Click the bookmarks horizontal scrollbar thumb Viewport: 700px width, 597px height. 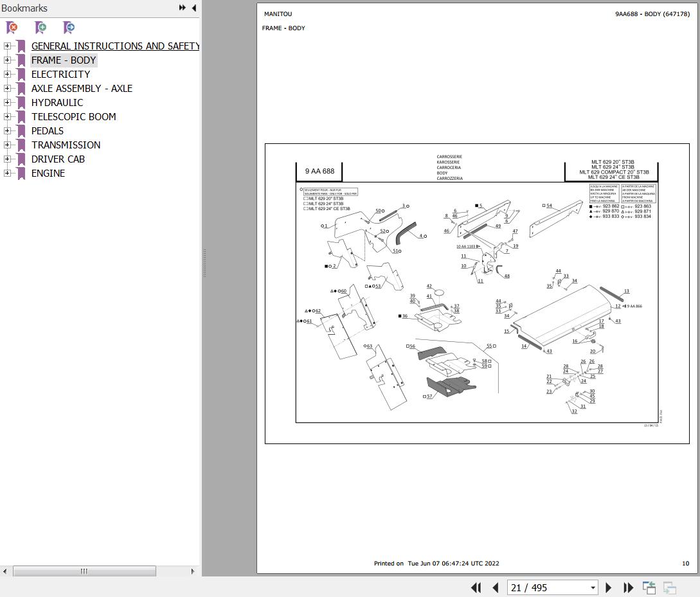(x=84, y=571)
